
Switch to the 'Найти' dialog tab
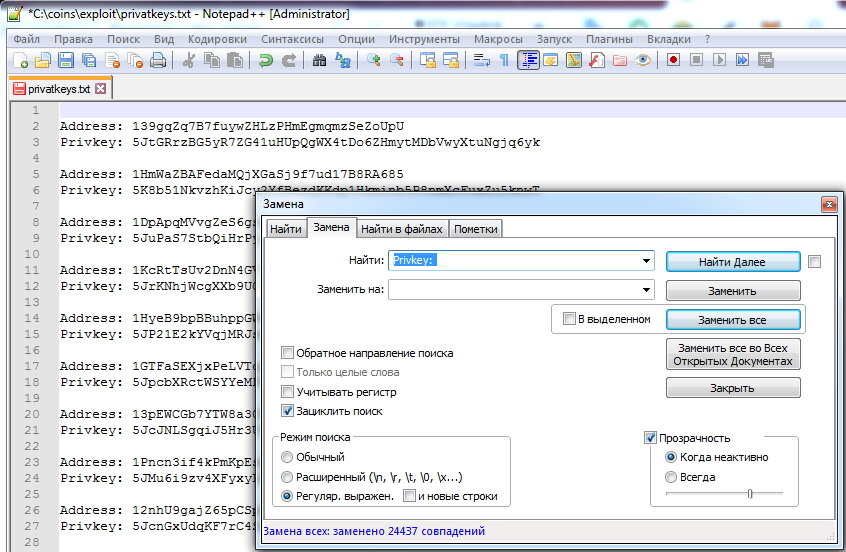[x=285, y=229]
